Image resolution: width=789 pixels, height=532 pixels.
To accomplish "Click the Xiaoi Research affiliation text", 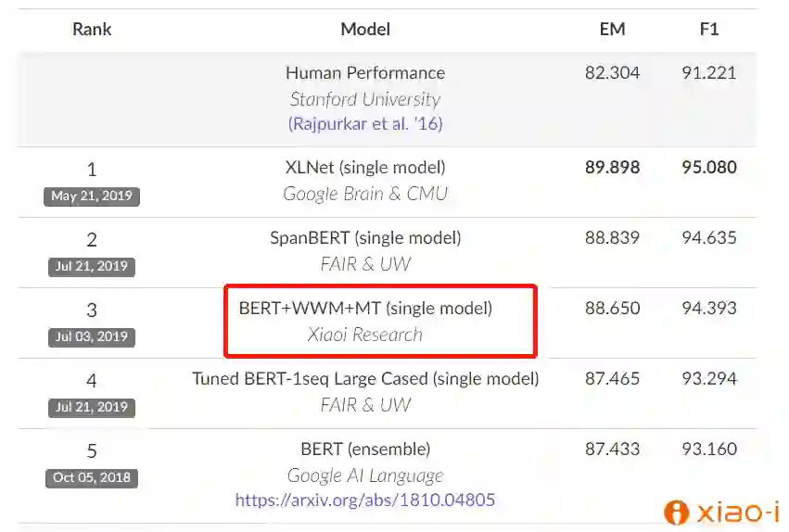I will coord(365,335).
